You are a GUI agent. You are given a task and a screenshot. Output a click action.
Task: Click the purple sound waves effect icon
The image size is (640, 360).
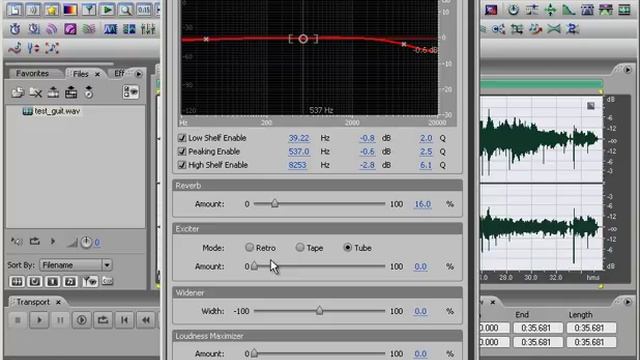click(52, 29)
